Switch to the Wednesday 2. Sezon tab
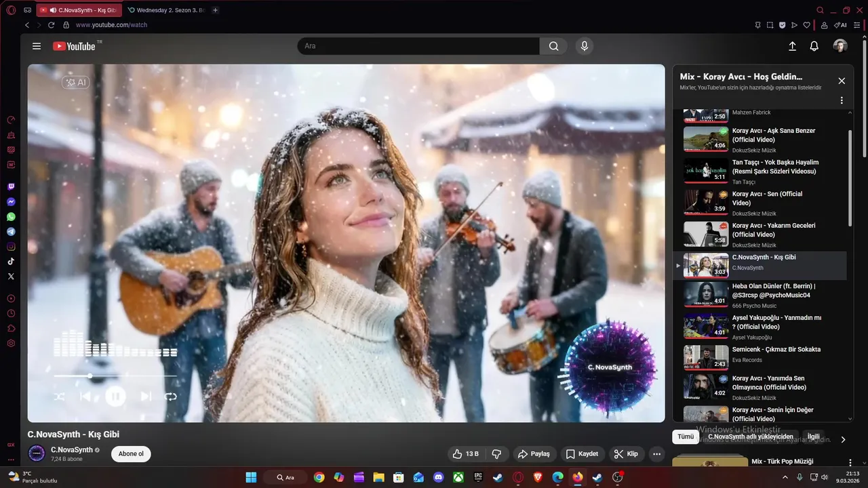The height and width of the screenshot is (488, 868). pyautogui.click(x=166, y=10)
